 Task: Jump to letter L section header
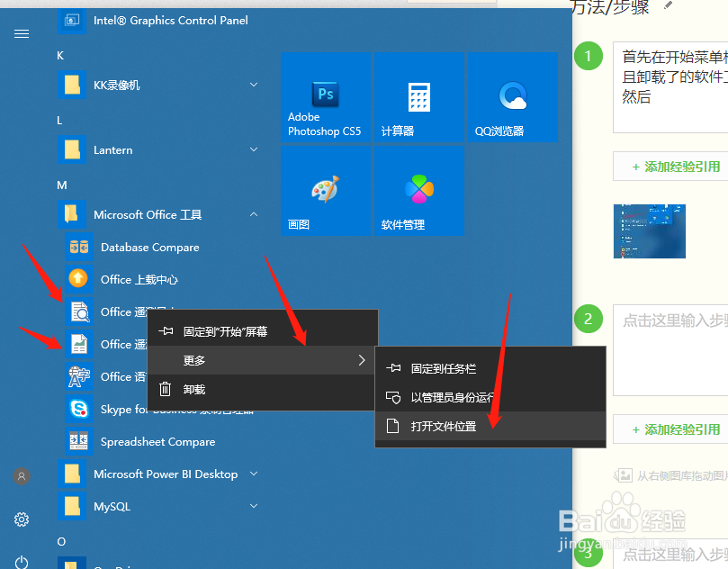59,121
